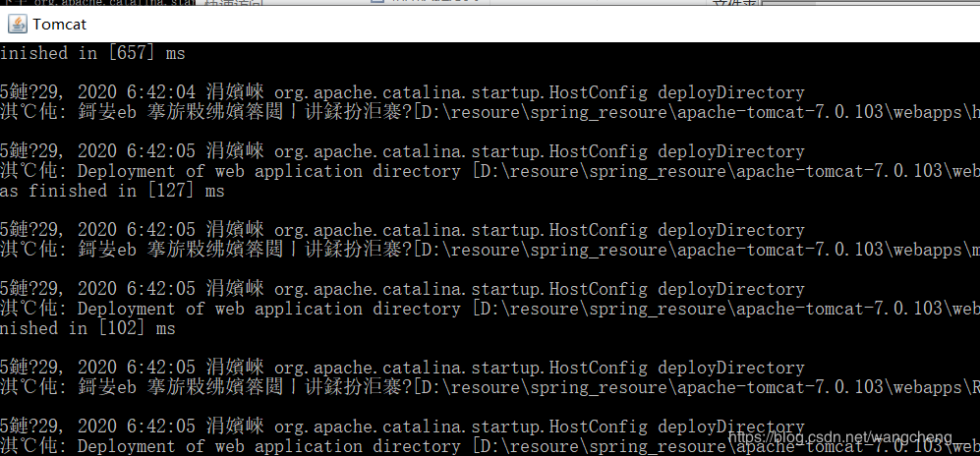The height and width of the screenshot is (456, 980).
Task: Click the log line timestamped 6:42:04
Action: [x=402, y=93]
